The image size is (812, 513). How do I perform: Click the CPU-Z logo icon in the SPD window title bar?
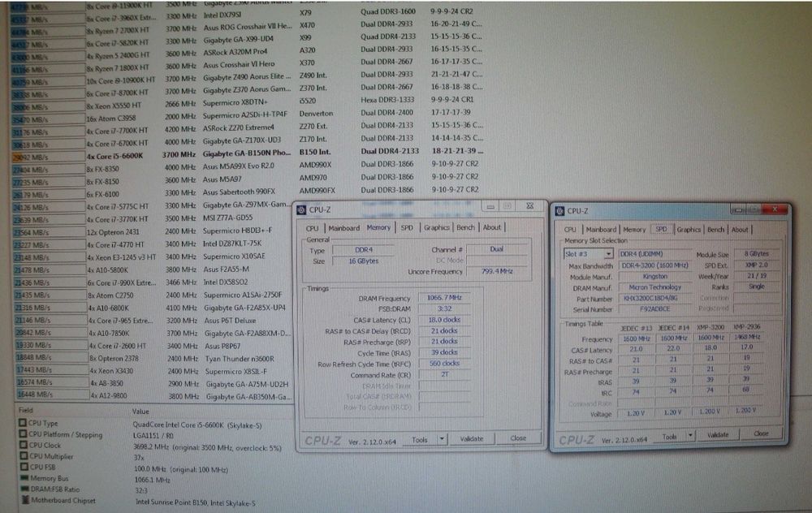559,211
